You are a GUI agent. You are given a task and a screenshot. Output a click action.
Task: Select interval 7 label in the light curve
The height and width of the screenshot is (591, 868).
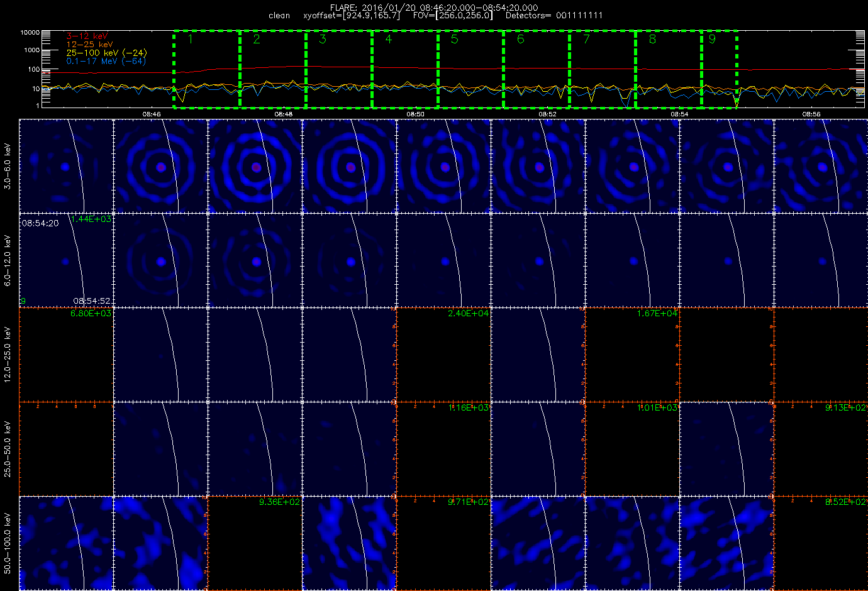tap(587, 40)
